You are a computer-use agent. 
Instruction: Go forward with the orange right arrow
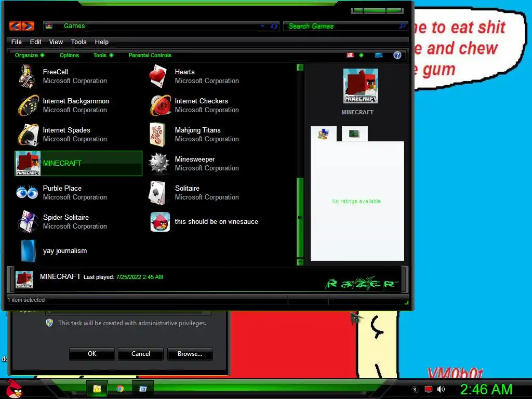pyautogui.click(x=28, y=26)
